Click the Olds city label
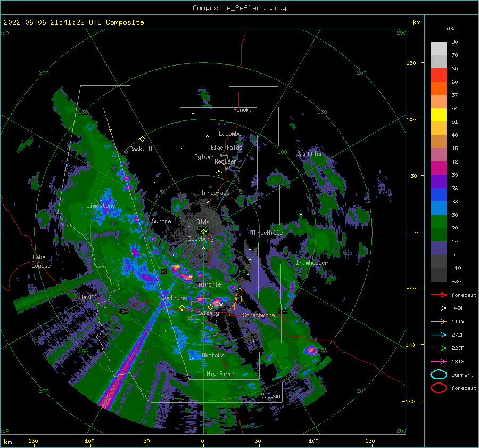The width and height of the screenshot is (479, 448). pyautogui.click(x=203, y=222)
